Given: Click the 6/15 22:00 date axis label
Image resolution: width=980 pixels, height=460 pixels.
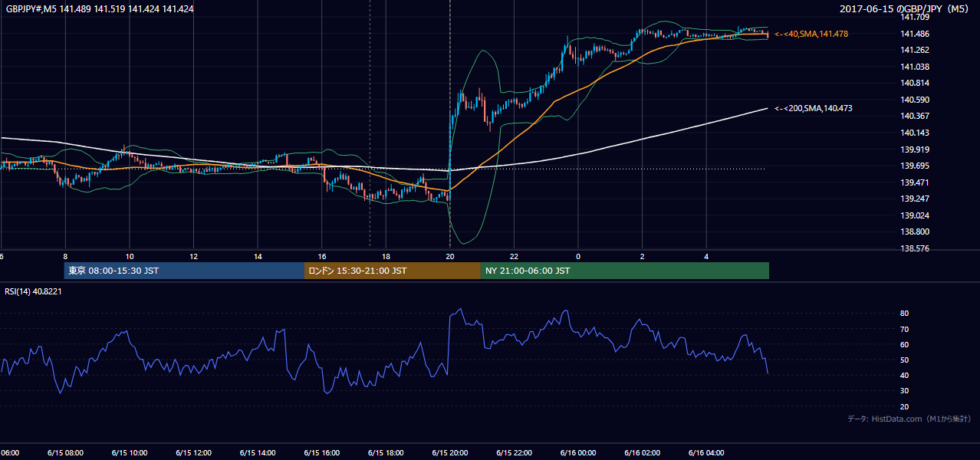Looking at the screenshot, I should click(514, 452).
